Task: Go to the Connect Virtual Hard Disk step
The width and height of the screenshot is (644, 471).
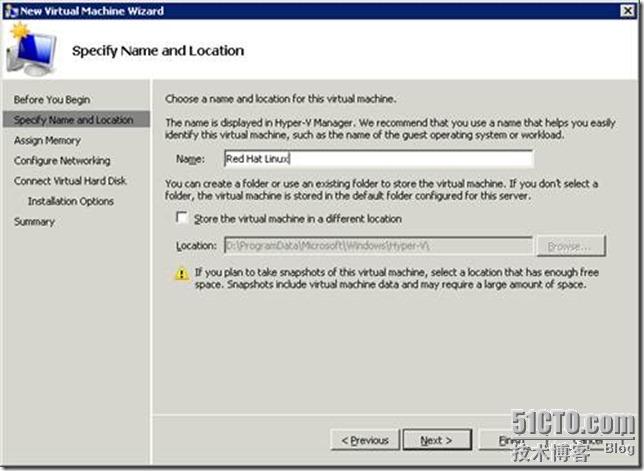Action: [x=70, y=181]
